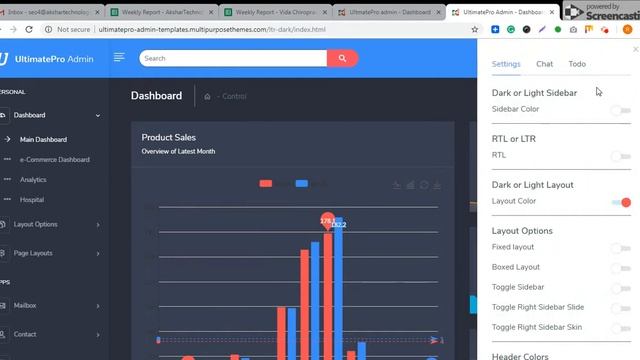The image size is (640, 360).
Task: Click the red search button
Action: pyautogui.click(x=342, y=58)
